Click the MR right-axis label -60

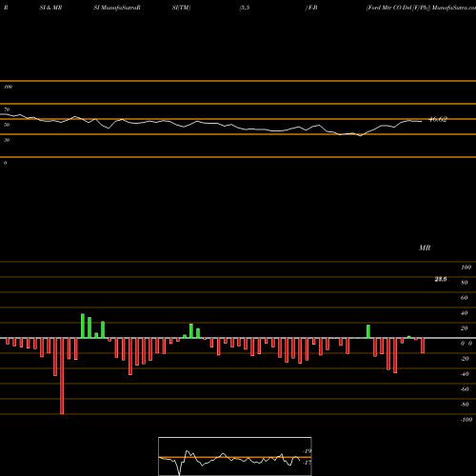(465, 389)
